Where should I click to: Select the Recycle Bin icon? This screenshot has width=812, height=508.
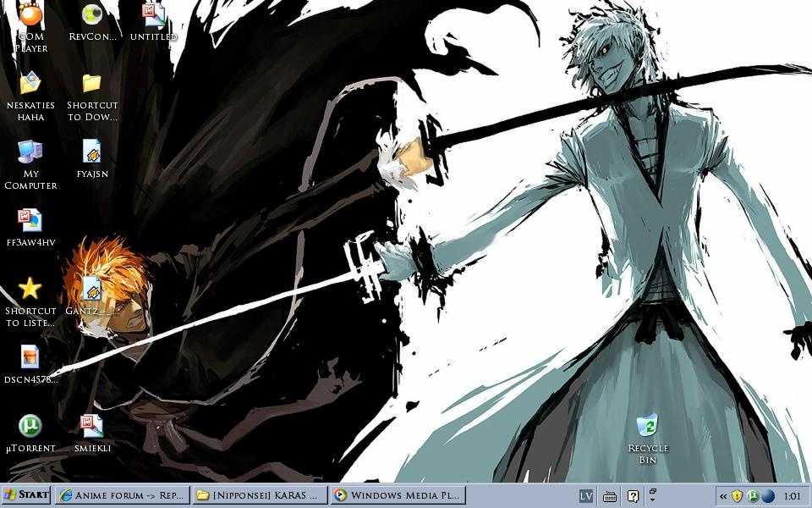648,426
